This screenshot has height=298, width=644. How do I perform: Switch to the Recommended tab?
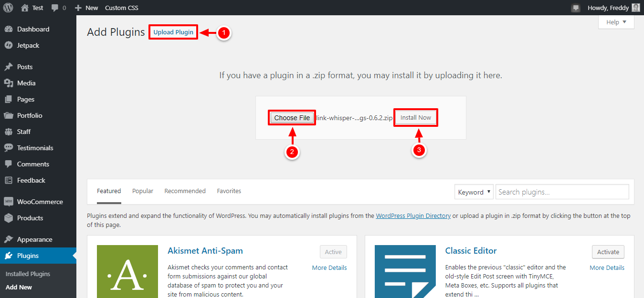point(185,191)
